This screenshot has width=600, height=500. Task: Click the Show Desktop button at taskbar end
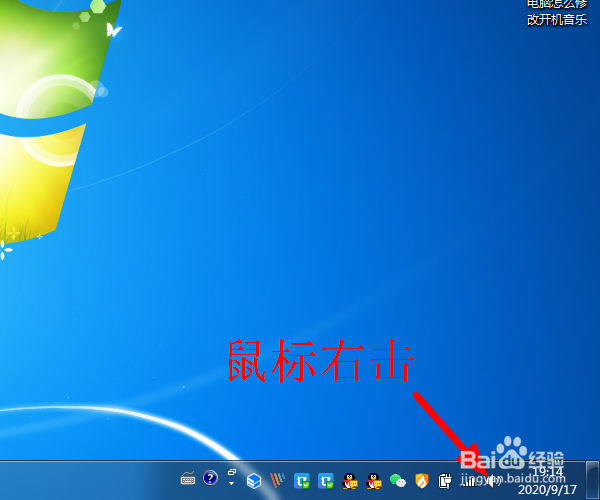click(592, 480)
